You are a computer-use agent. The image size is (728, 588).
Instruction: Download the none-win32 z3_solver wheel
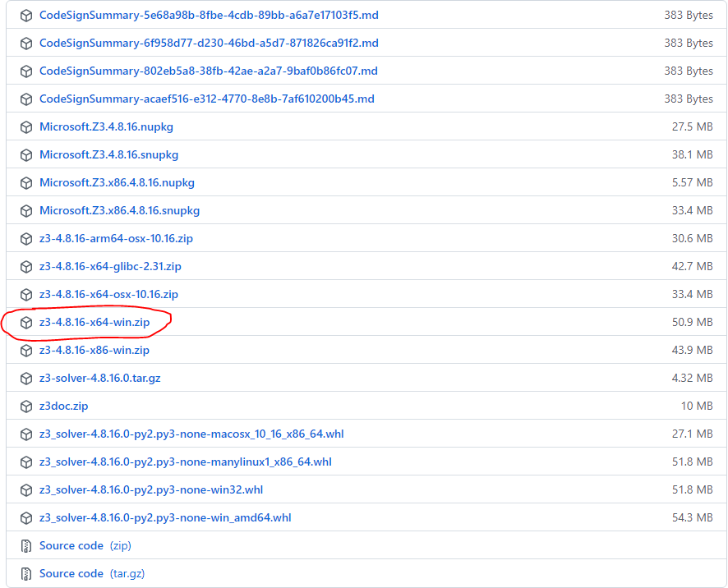tap(151, 489)
